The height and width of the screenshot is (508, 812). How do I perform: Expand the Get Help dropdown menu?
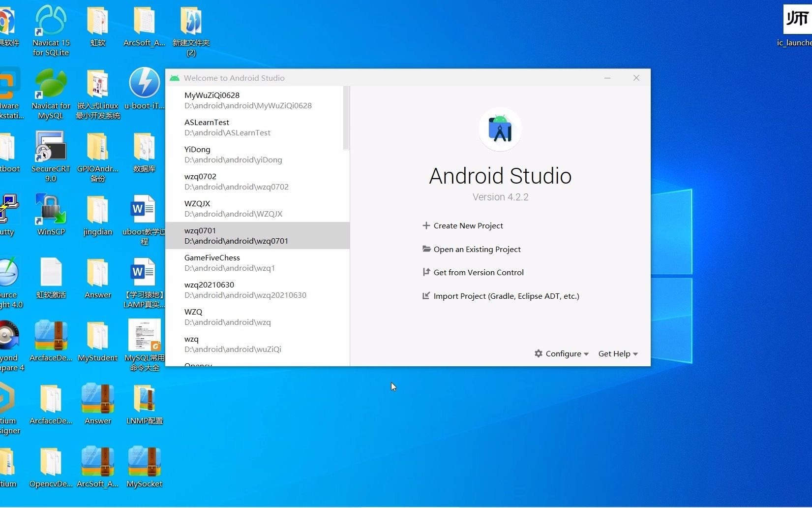coord(618,353)
